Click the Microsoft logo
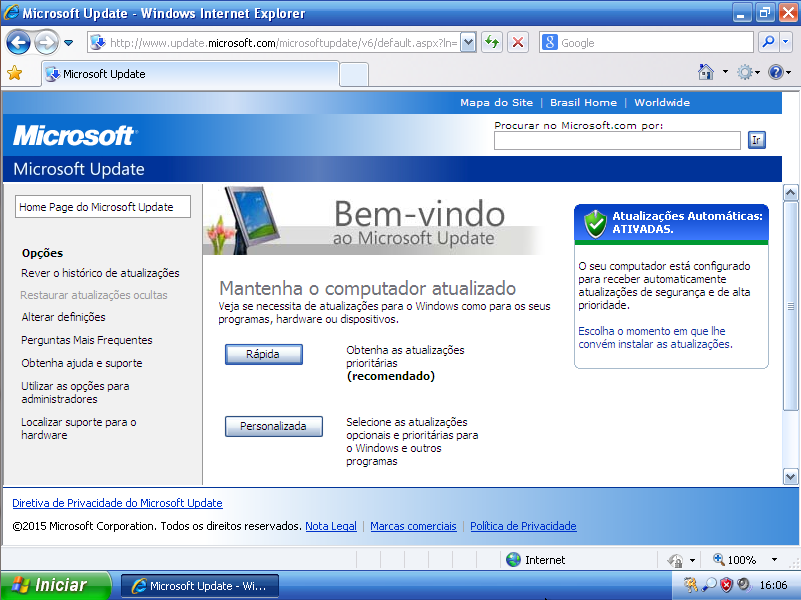Image resolution: width=801 pixels, height=600 pixels. tap(75, 136)
